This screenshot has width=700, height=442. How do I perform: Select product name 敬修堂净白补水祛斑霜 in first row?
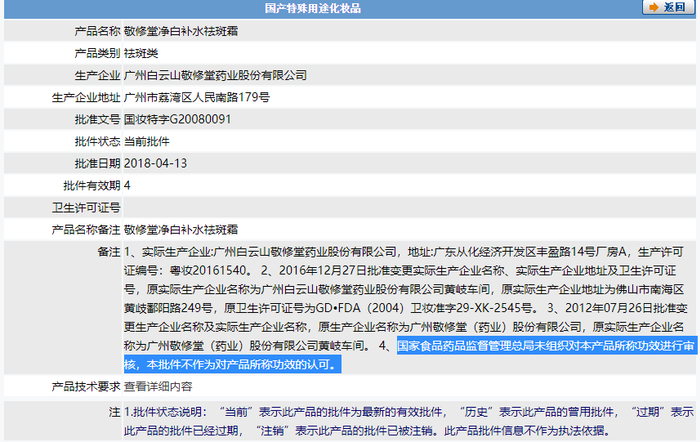point(181,31)
